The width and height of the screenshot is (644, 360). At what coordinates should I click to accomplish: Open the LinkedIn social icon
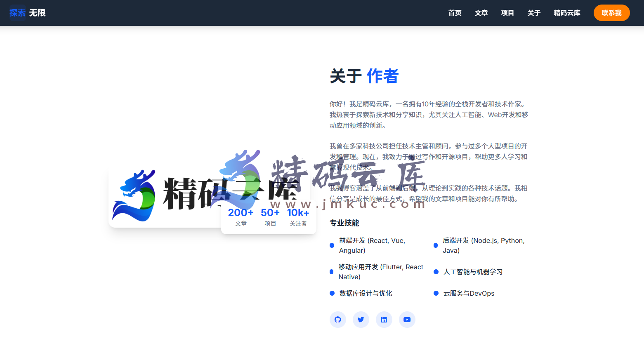coord(384,320)
